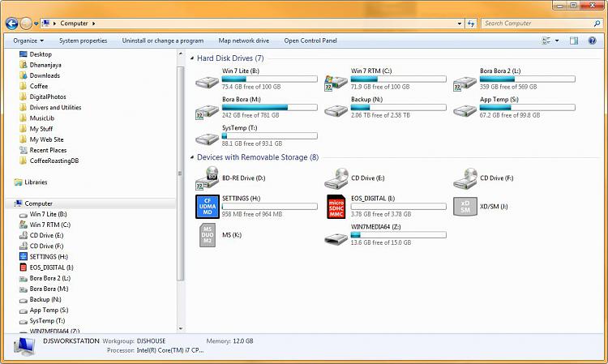Viewport: 608px width, 364px height.
Task: Select the microSDHC EOS_DIGITAL (I:) icon
Action: [x=336, y=207]
